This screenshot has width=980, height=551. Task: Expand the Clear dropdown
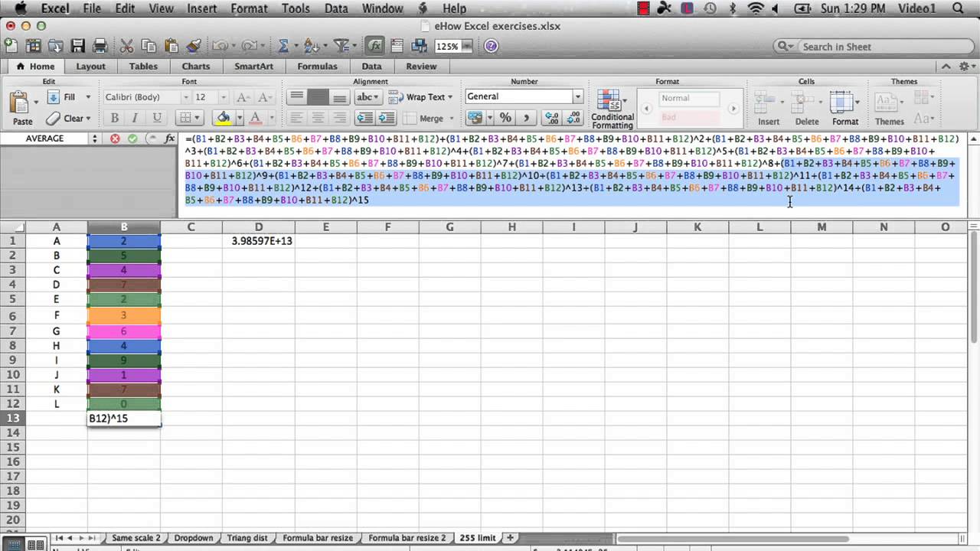click(x=88, y=119)
